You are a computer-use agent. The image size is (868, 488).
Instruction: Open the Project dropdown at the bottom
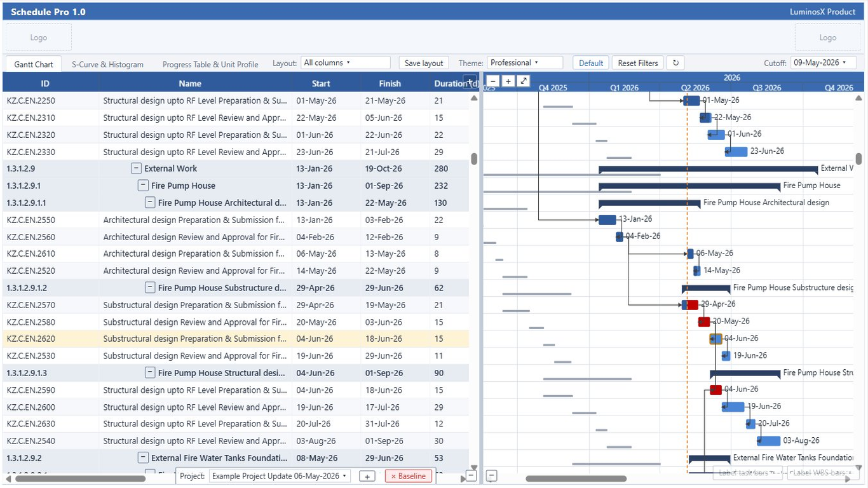280,476
